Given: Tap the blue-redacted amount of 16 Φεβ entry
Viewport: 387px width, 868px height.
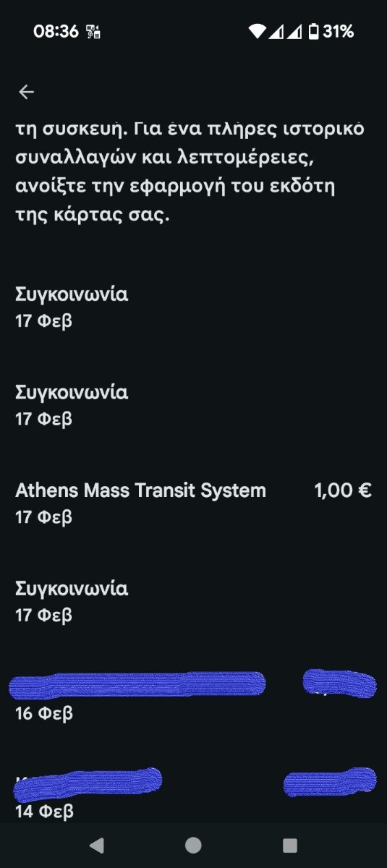Looking at the screenshot, I should [x=339, y=684].
